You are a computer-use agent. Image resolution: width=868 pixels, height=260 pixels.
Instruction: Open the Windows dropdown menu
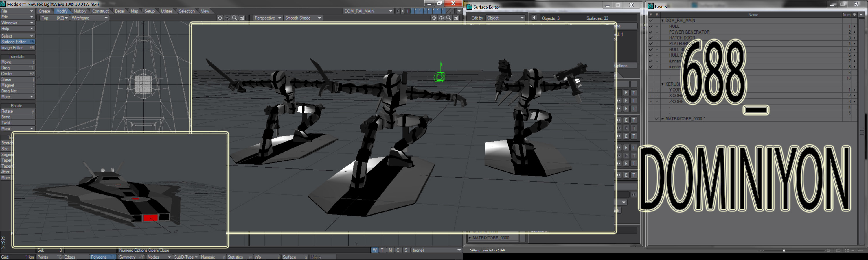coord(18,23)
